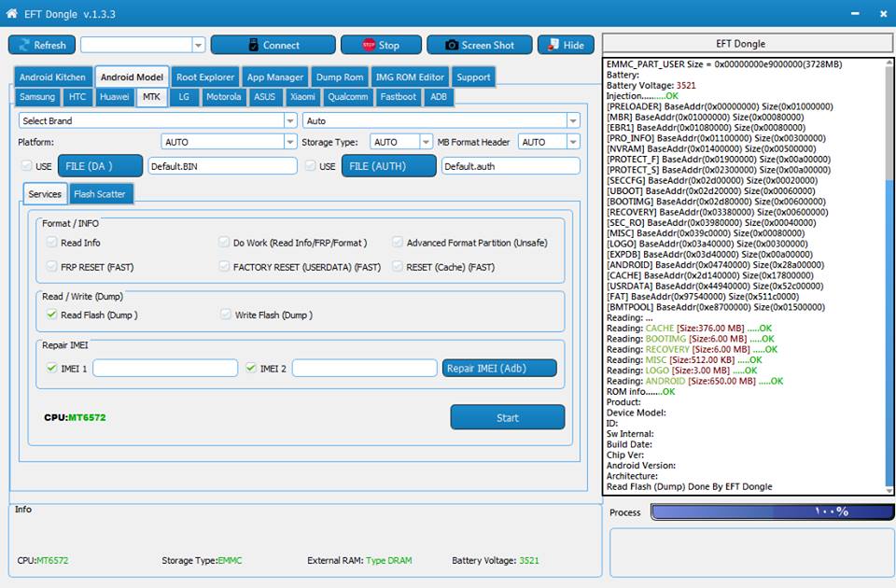The image size is (896, 588).
Task: Click the home icon in title bar
Action: click(x=12, y=13)
